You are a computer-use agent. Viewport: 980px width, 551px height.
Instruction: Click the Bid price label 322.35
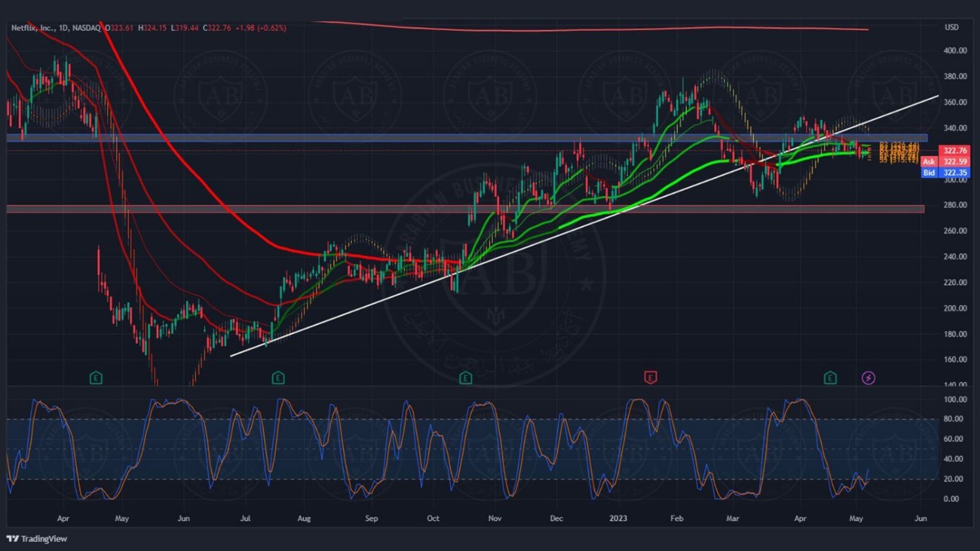[945, 173]
